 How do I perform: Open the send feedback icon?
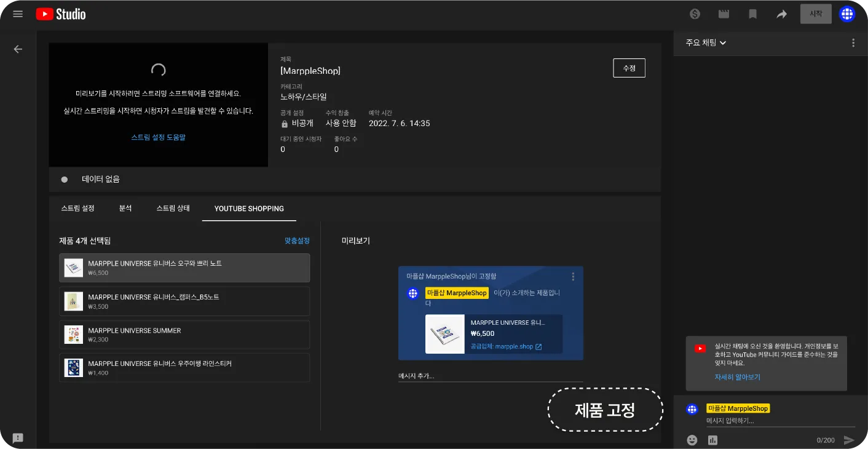(x=18, y=438)
